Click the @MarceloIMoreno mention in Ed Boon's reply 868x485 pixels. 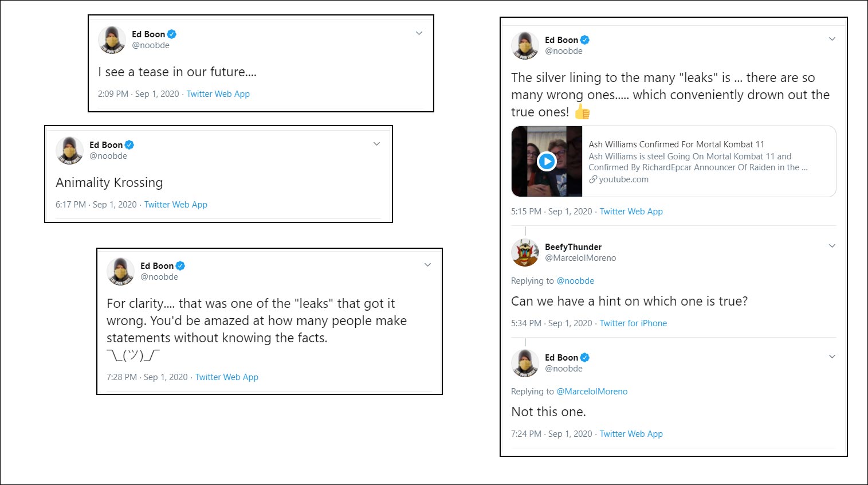591,391
